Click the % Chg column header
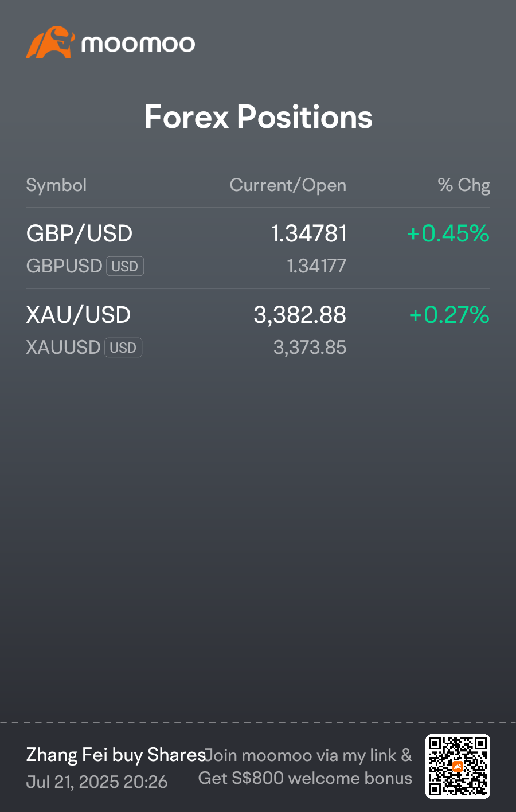This screenshot has width=516, height=812. point(464,185)
